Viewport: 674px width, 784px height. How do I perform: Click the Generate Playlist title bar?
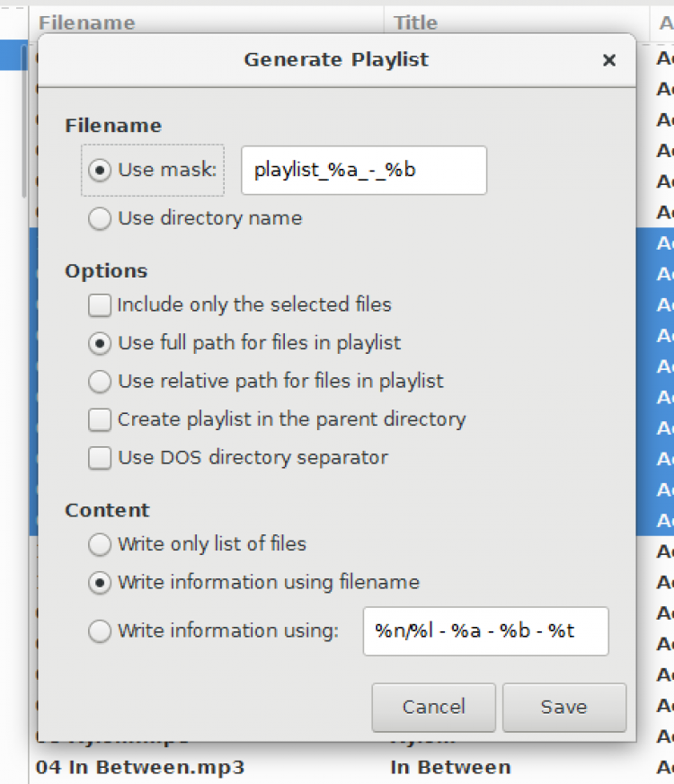tap(336, 60)
